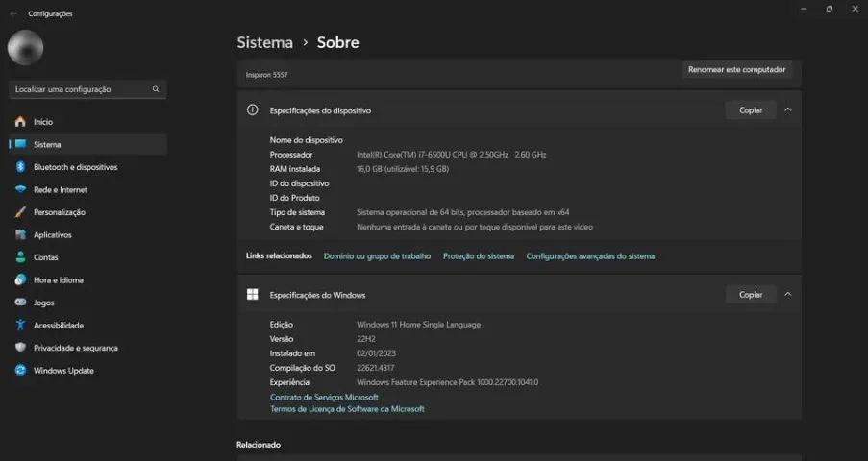Click the Windows 11 Home Single Language text

click(418, 325)
